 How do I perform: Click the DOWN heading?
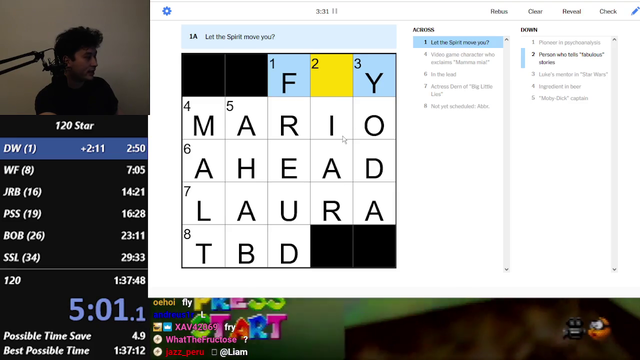(529, 30)
